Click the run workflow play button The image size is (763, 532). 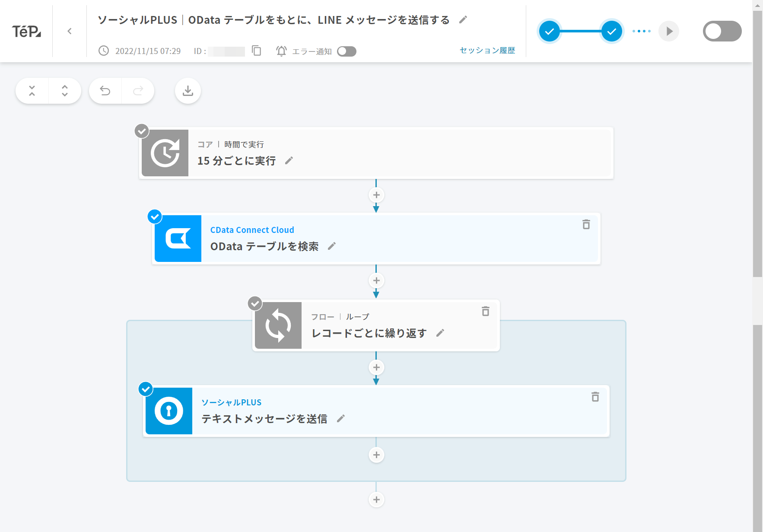click(x=669, y=31)
